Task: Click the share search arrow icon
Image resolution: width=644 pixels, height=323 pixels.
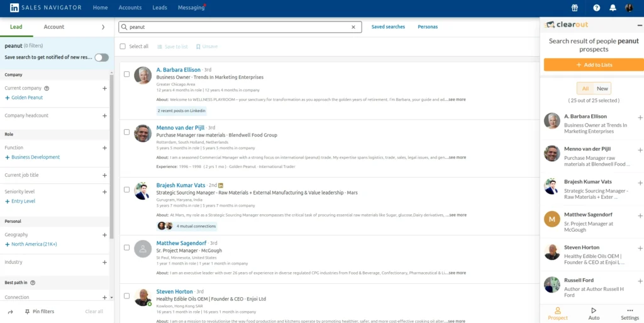Action: pyautogui.click(x=10, y=312)
